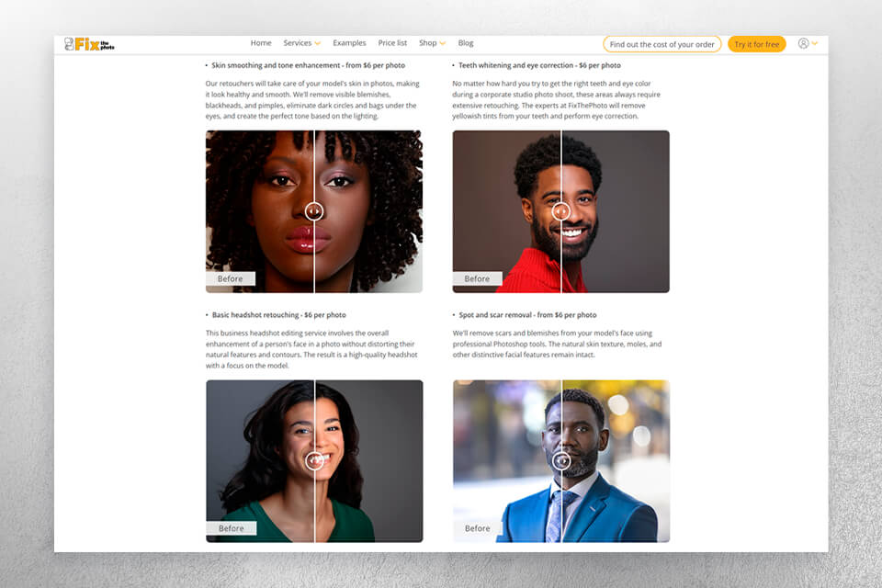882x588 pixels.
Task: Click slider handle on blue suit man photo
Action: [561, 461]
